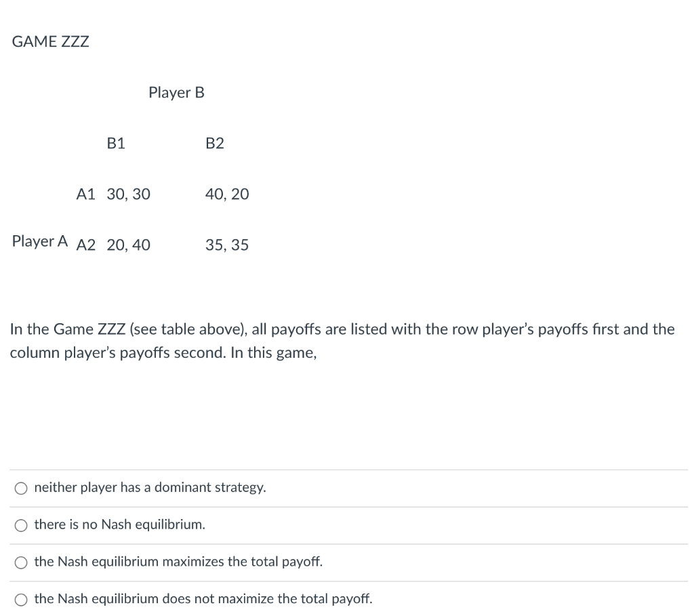Pick 'the Nash equilibrium does not maximize the total payoff'
Image resolution: width=694 pixels, height=616 pixels.
21,599
